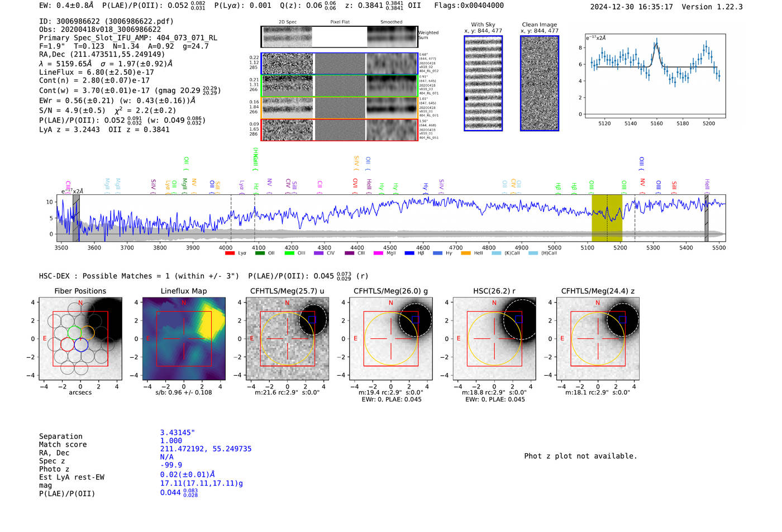
Task: Click the Gaussian emission line fit plot
Action: tap(655, 76)
